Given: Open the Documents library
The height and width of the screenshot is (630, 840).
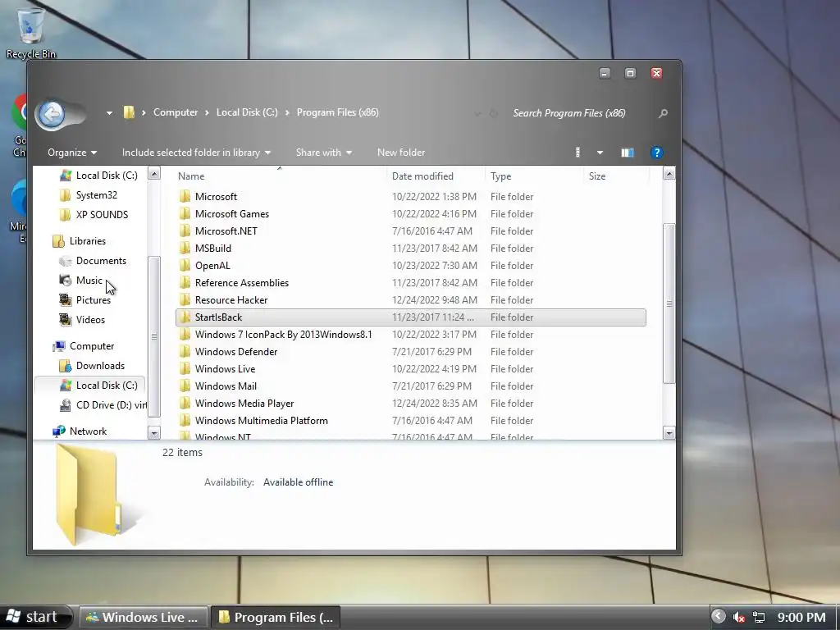Looking at the screenshot, I should point(101,261).
